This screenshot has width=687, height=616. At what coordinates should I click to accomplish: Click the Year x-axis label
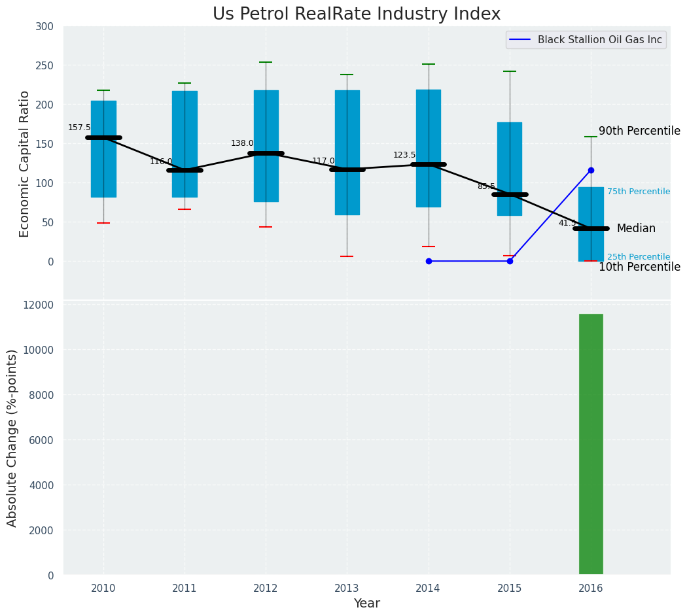point(366,604)
